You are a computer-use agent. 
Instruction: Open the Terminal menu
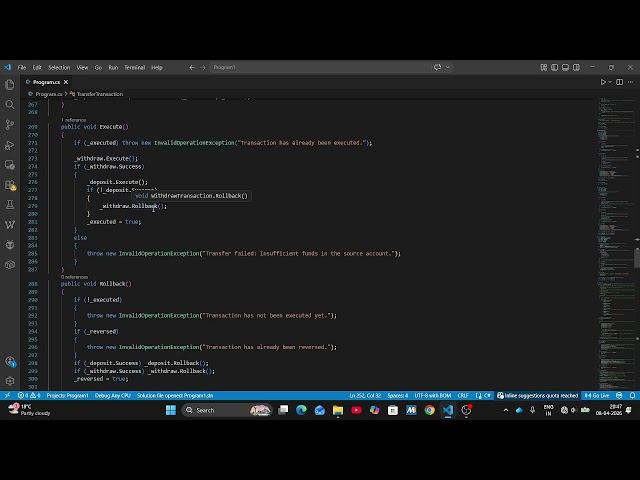[x=134, y=67]
